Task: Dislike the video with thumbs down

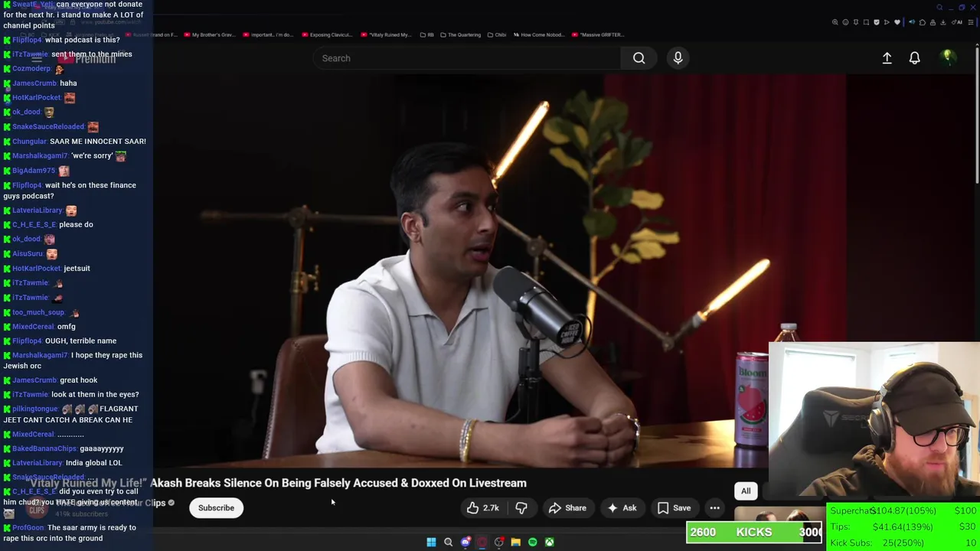Action: click(x=521, y=508)
